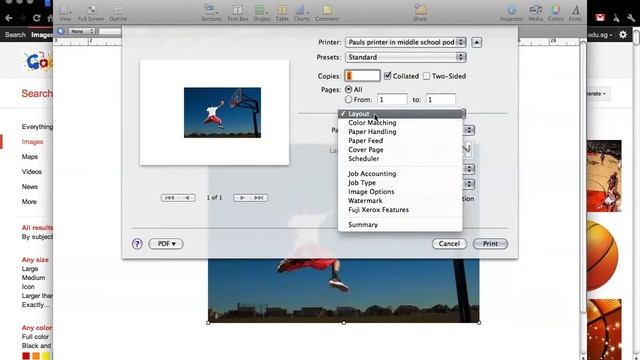640x360 pixels.
Task: Click Images link in Google sidebar
Action: tap(33, 142)
